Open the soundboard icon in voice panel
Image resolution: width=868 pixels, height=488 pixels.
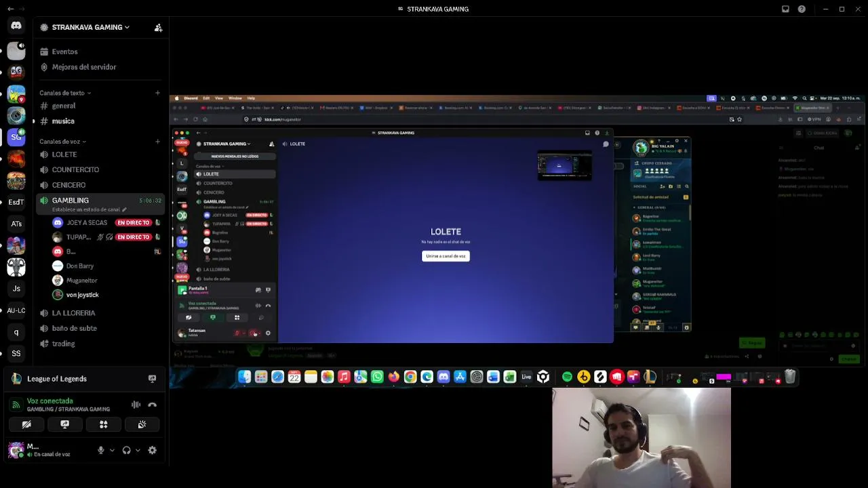(142, 424)
